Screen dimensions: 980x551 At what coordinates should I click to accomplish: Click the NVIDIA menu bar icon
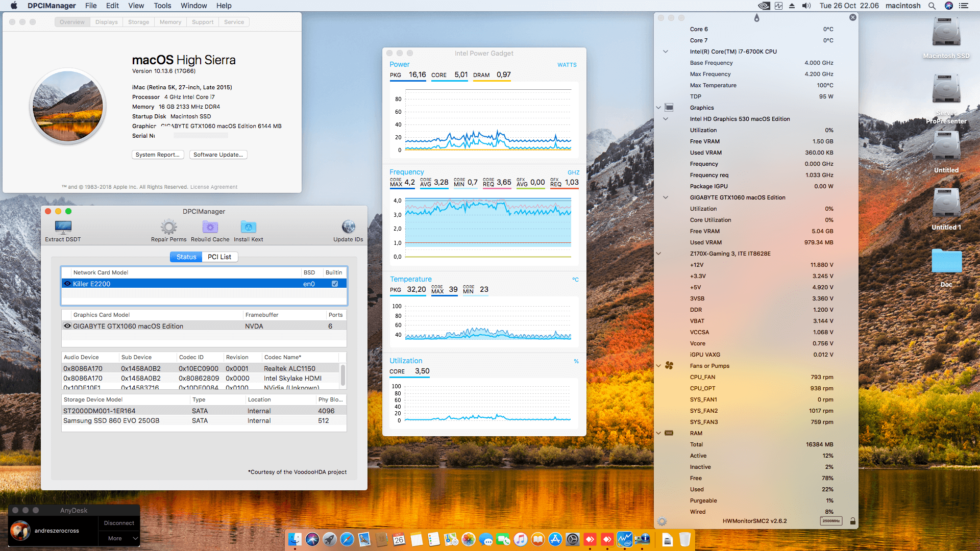(764, 6)
